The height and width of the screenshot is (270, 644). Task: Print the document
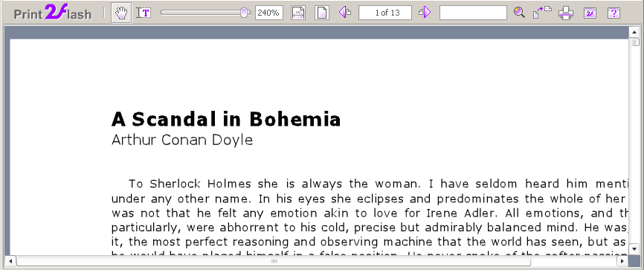pyautogui.click(x=566, y=13)
